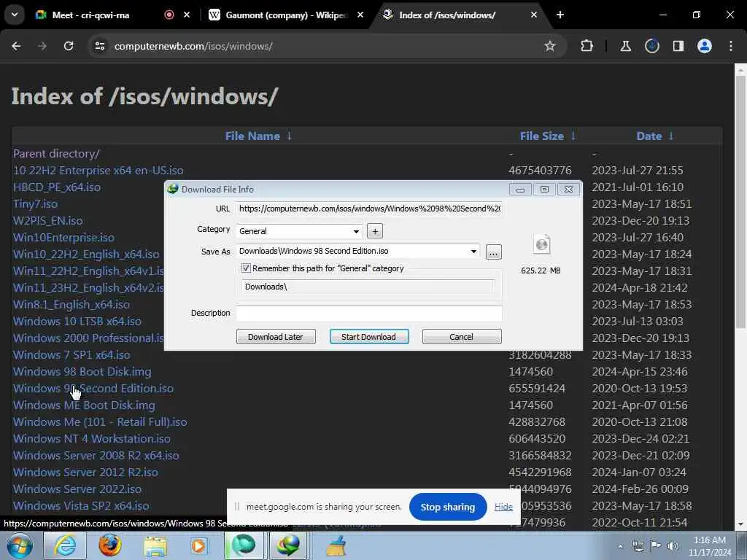The image size is (747, 560).
Task: Open Windows Media Player on taskbar
Action: 198,545
